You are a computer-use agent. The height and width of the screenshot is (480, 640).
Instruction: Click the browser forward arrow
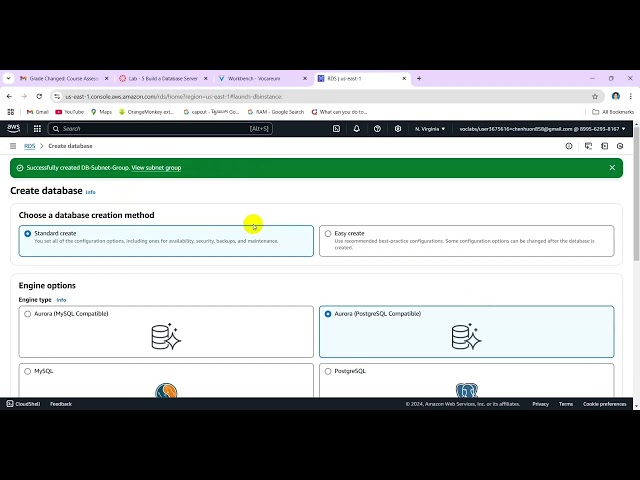point(24,96)
